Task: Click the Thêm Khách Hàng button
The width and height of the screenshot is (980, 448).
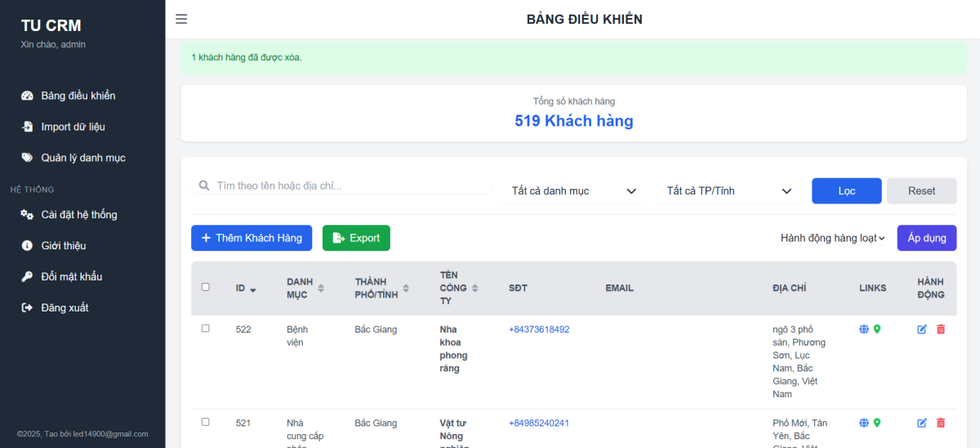Action: click(x=252, y=238)
